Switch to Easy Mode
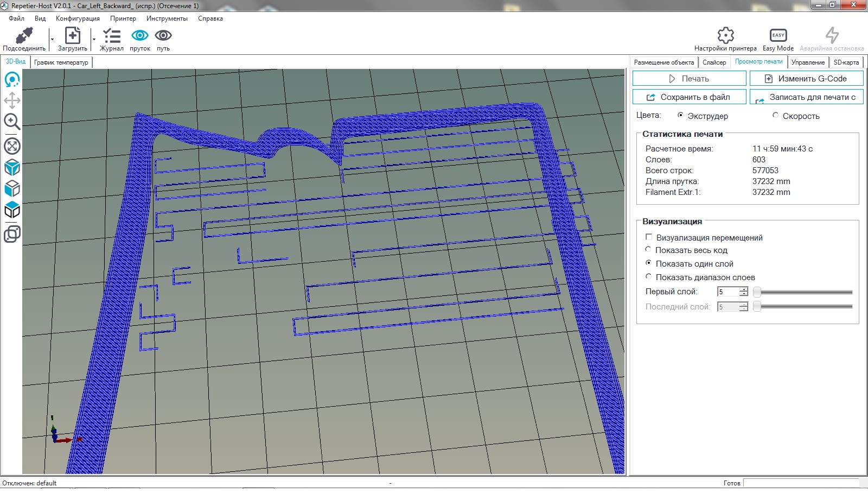Screen dimensions: 868x493 (778, 36)
